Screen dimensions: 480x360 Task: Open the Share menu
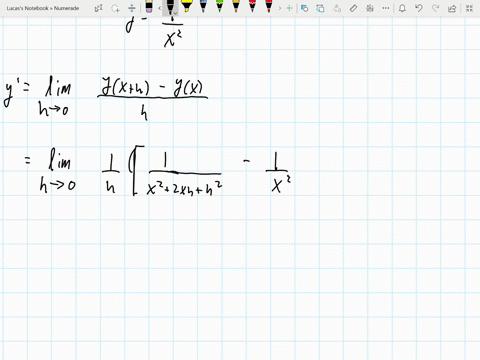[x=452, y=8]
